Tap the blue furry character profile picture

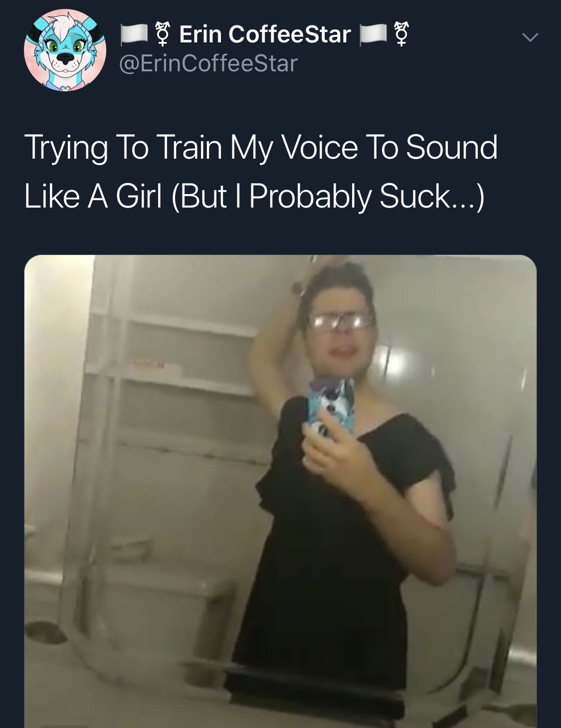point(65,50)
